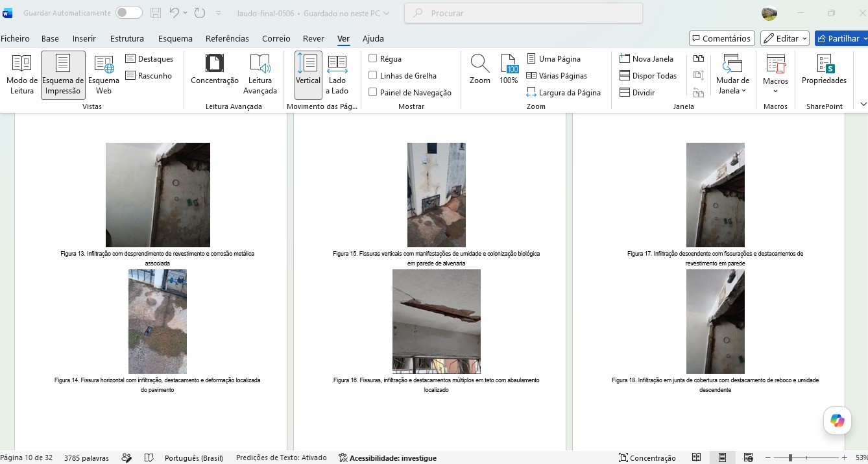Viewport: 868px width, 464px height.
Task: Click the Esquema Web status bar icon
Action: coord(748,458)
